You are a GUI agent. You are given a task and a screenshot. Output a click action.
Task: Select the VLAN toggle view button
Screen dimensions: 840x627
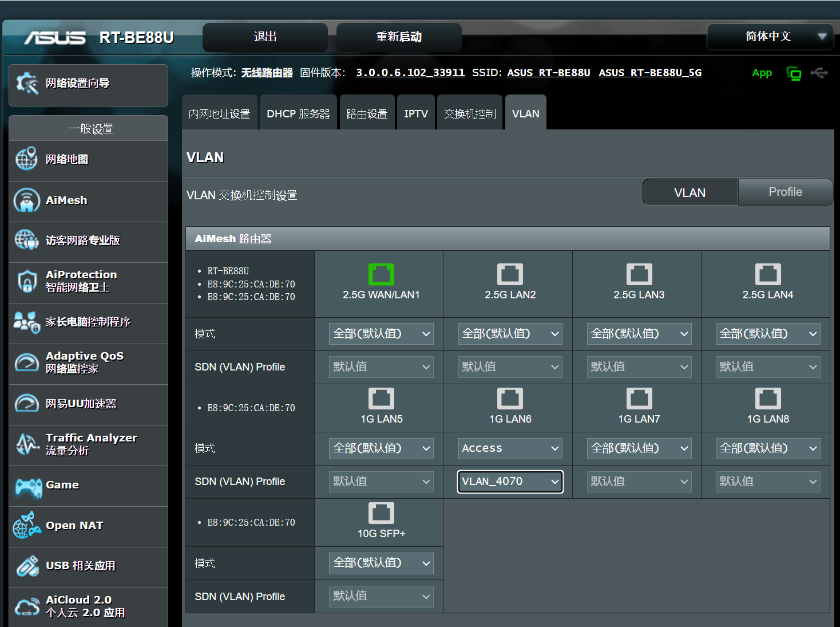pos(690,192)
